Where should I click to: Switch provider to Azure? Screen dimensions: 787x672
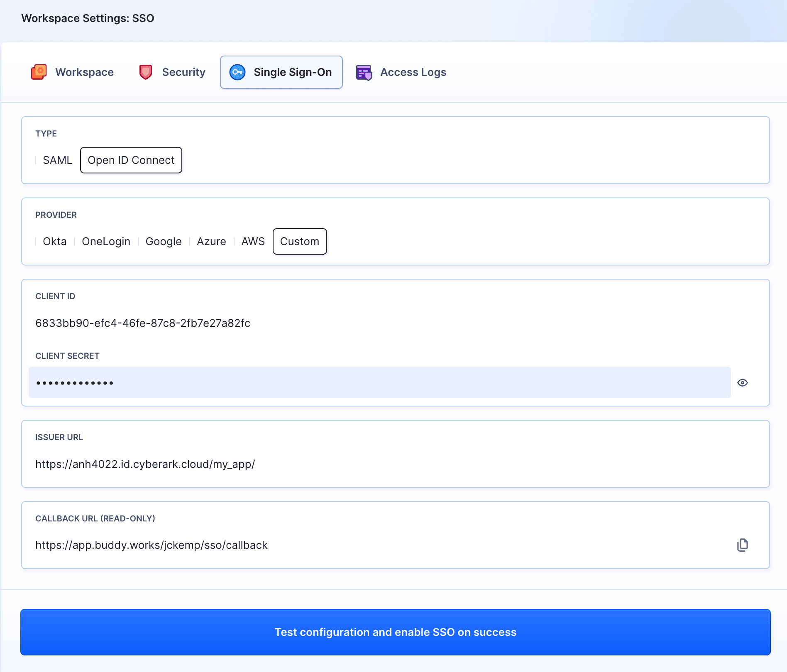[211, 241]
